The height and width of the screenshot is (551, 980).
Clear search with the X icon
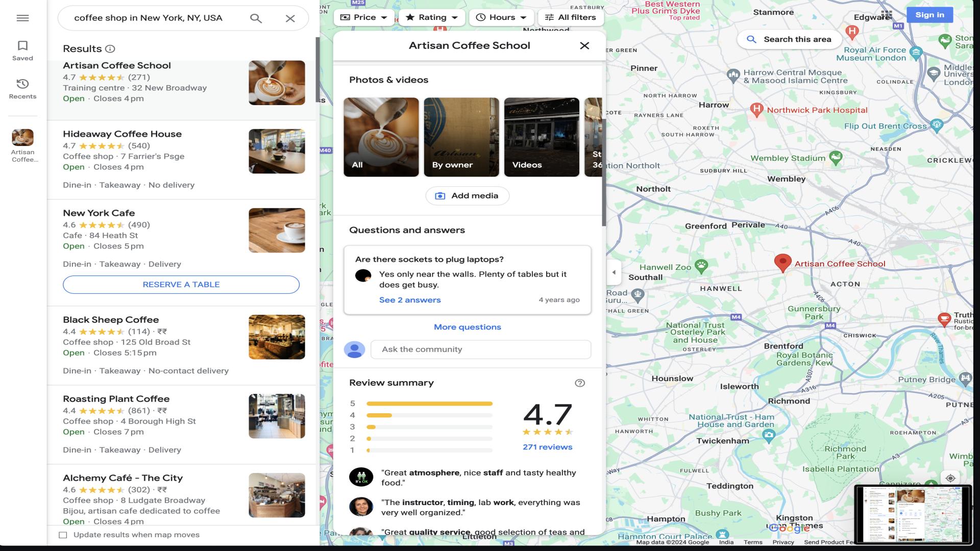pyautogui.click(x=290, y=18)
